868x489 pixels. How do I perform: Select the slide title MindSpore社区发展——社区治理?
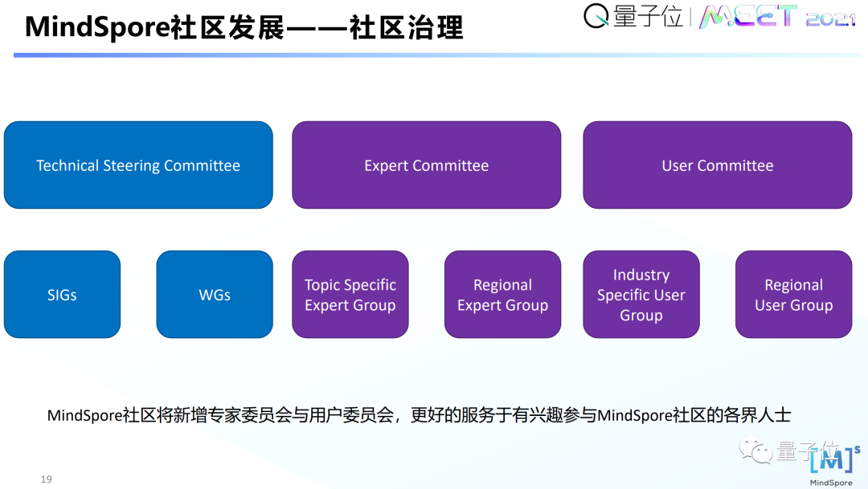244,26
